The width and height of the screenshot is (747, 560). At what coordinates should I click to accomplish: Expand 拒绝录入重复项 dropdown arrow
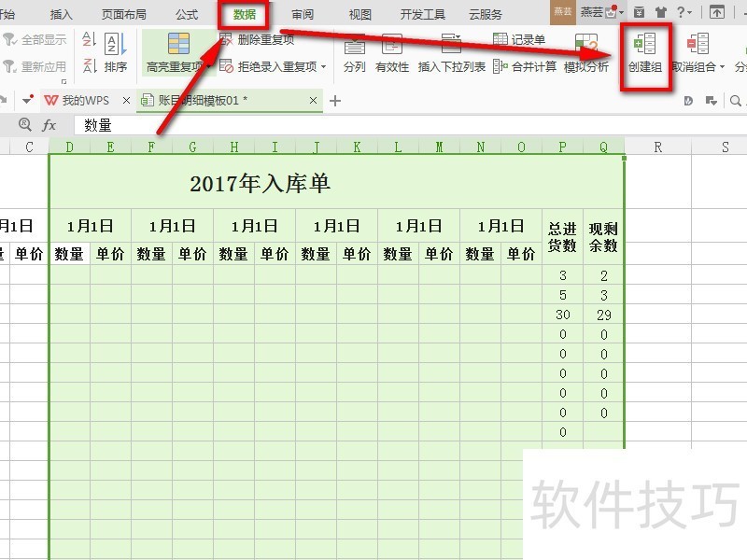[324, 66]
